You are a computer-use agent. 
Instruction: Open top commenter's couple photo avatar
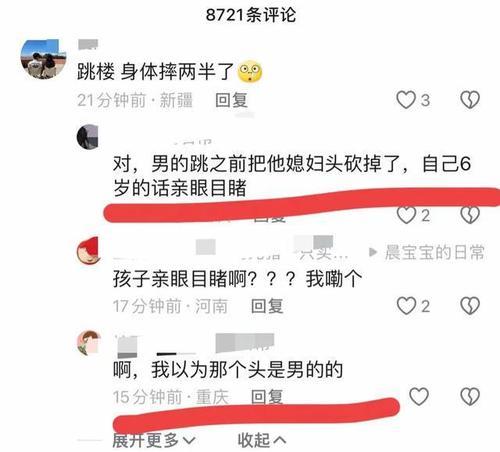coord(43,59)
